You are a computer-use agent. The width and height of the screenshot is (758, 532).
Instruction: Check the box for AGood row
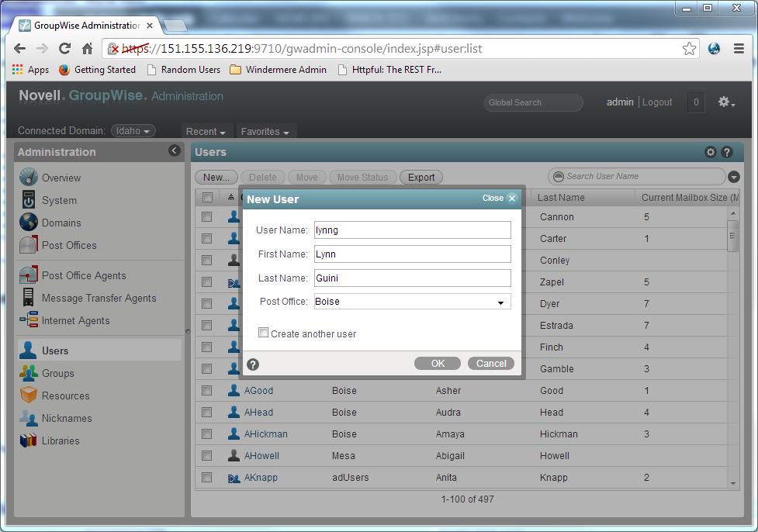coord(207,390)
